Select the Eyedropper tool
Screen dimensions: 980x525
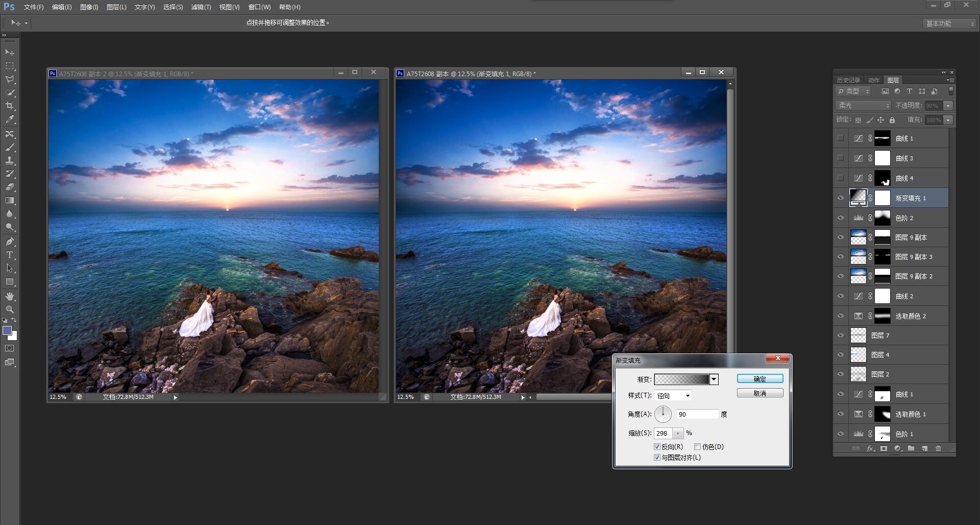click(x=10, y=120)
